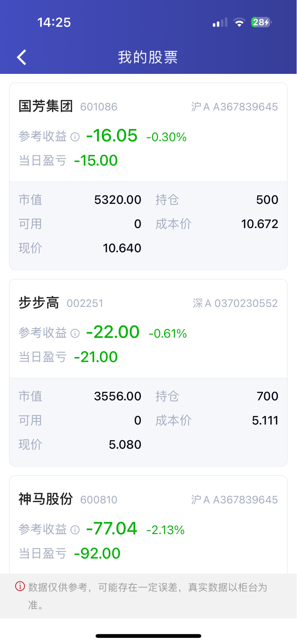Open the 国芳集团 stock name
Viewport: 297px width, 644px height.
(46, 106)
